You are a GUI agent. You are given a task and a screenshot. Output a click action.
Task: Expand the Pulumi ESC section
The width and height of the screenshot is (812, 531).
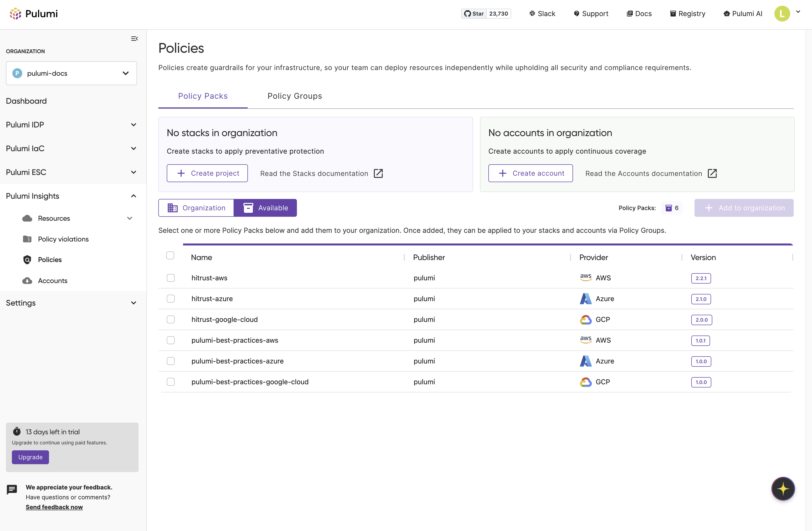point(71,172)
